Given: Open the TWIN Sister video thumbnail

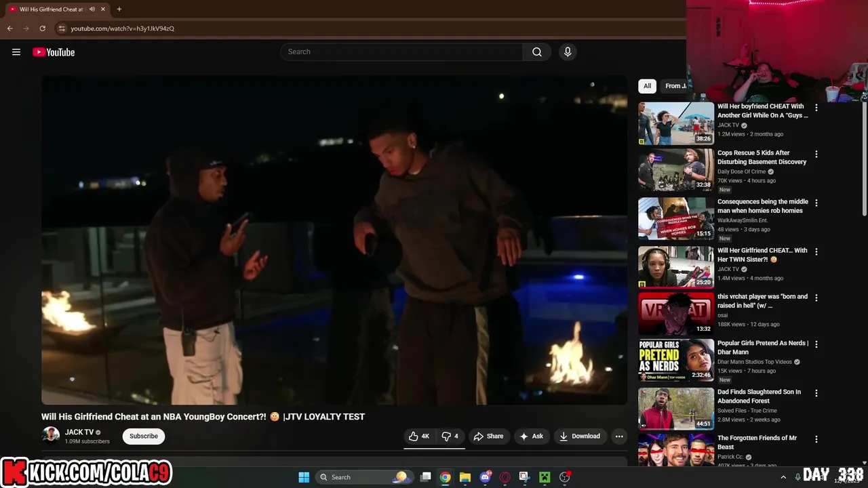Looking at the screenshot, I should [x=676, y=267].
